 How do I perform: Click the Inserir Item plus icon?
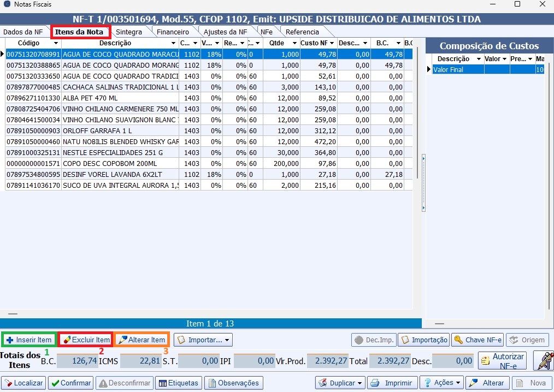[x=10, y=340]
